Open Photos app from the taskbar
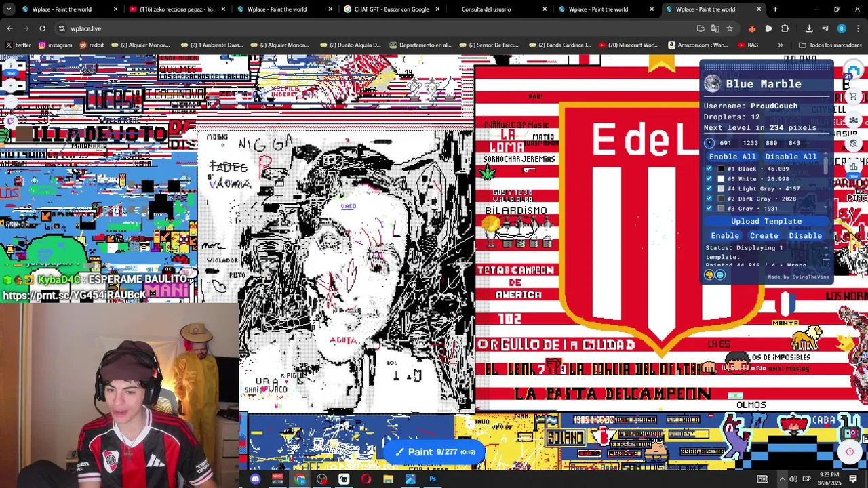The width and height of the screenshot is (868, 488). tap(410, 479)
